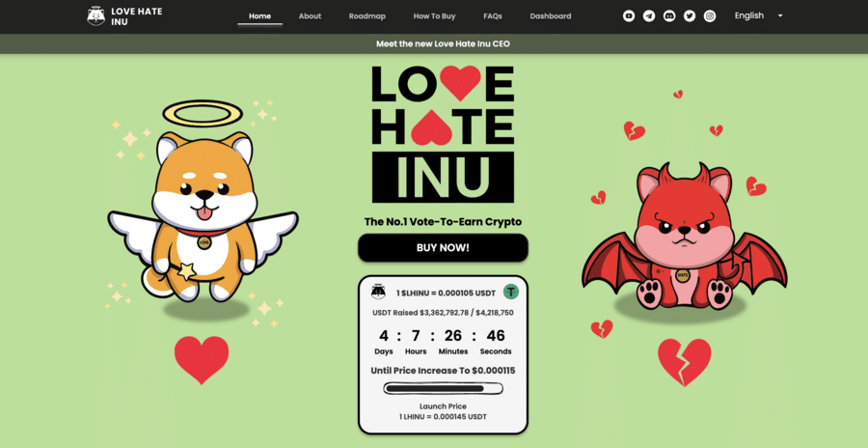Open the About page

click(310, 16)
